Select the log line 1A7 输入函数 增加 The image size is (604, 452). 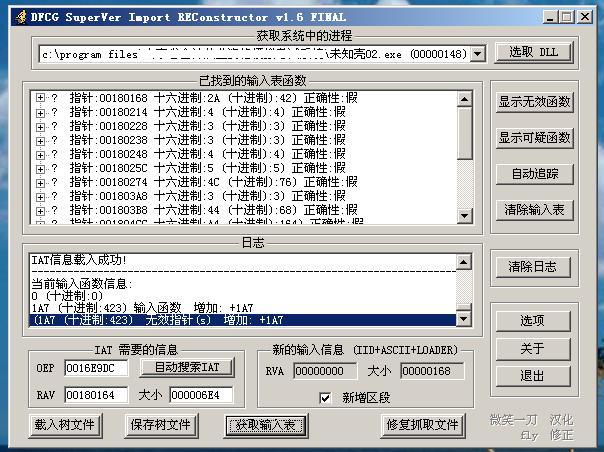click(142, 308)
